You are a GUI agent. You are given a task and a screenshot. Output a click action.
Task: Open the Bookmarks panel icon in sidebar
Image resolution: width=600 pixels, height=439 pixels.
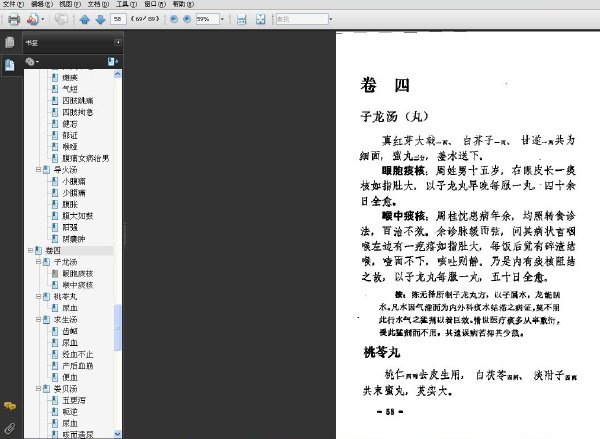click(x=10, y=65)
